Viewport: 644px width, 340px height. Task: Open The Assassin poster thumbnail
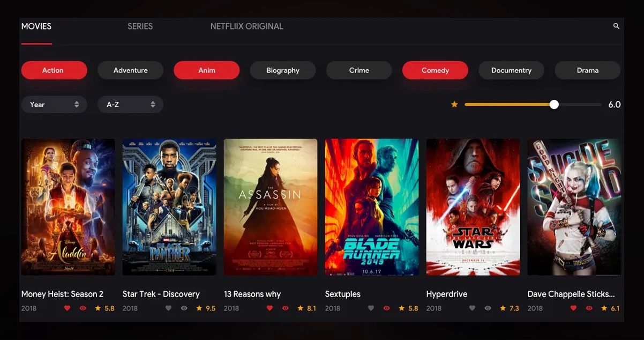271,207
